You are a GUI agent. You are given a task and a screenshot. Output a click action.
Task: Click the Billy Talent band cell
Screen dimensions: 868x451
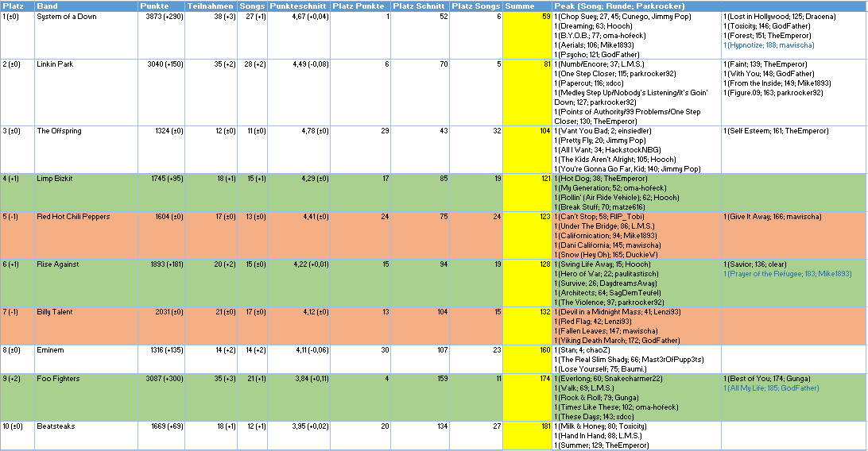point(86,326)
